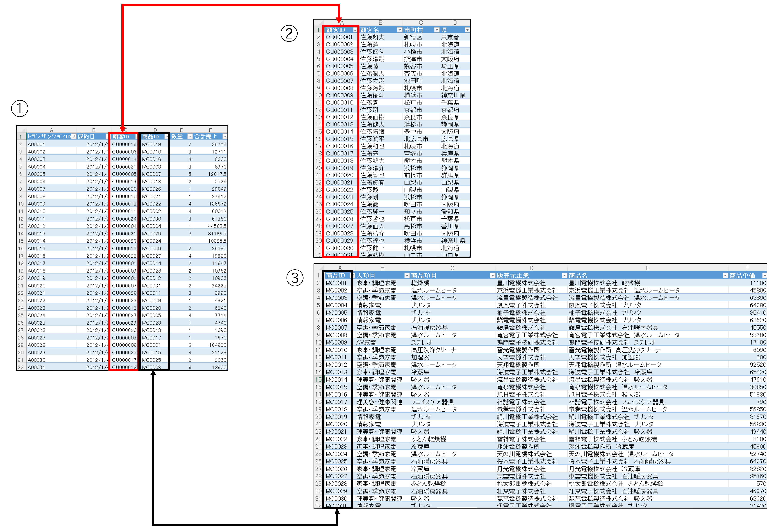The height and width of the screenshot is (532, 778).
Task: Open the 大項目 filter dropdown in table 3
Action: 407,276
